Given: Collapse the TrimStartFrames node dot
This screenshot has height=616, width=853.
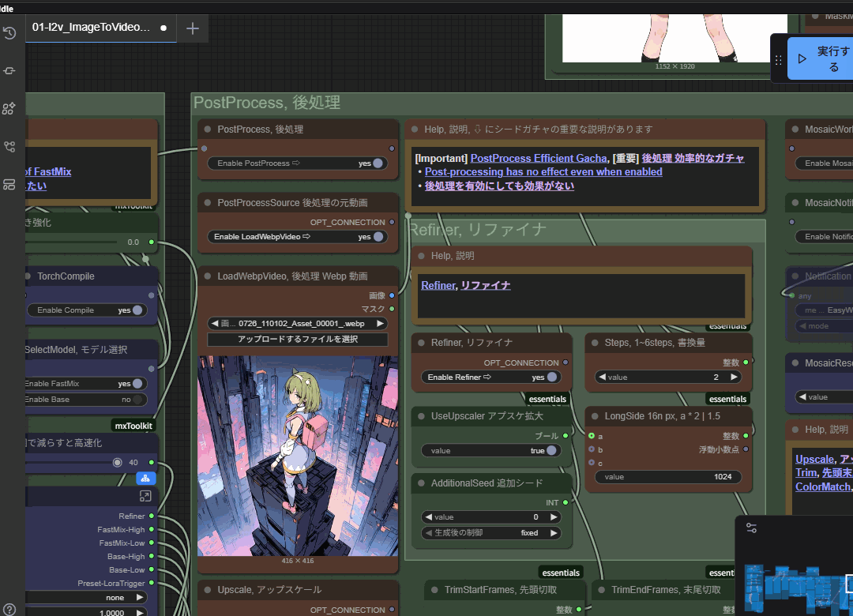Looking at the screenshot, I should (434, 589).
